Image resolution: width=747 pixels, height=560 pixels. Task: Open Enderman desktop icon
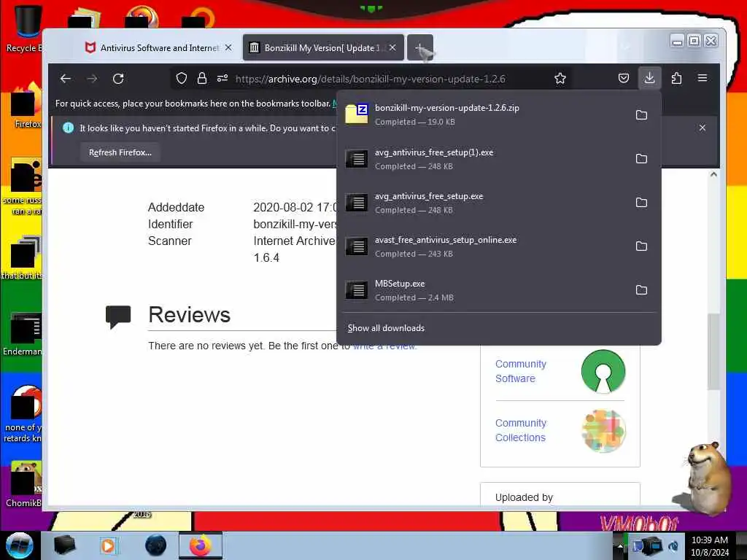pos(23,334)
